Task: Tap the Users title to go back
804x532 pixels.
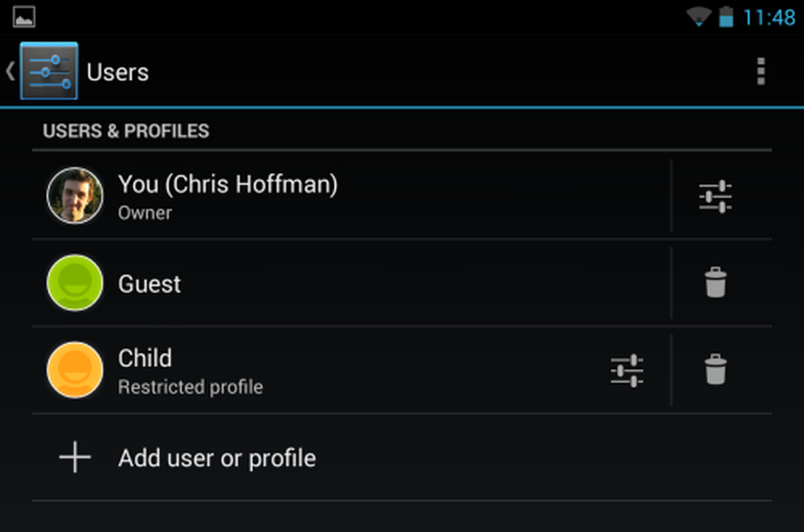Action: click(x=117, y=72)
